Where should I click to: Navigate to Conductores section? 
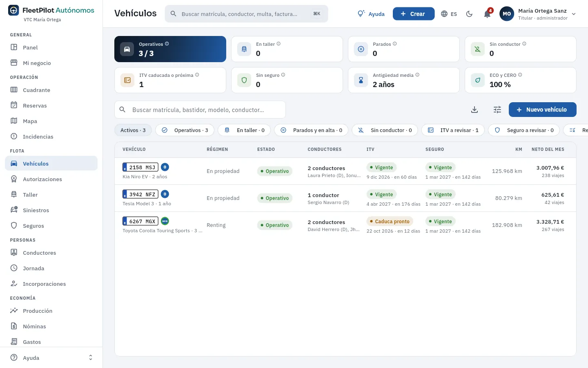51,253
